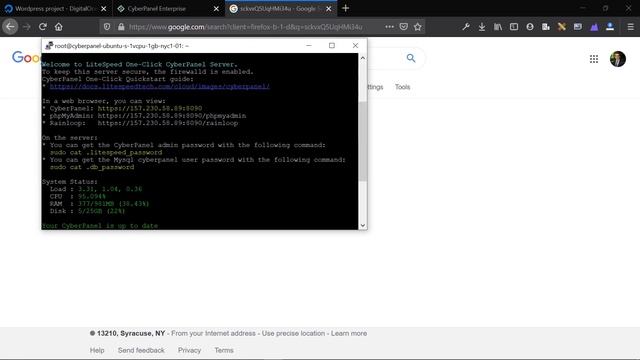Open the Library bookmarks icon
This screenshot has height=360, width=640.
pyautogui.click(x=498, y=27)
